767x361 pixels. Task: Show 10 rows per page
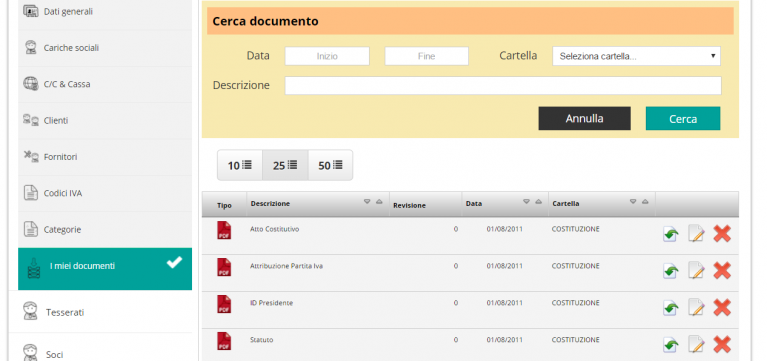(x=240, y=165)
